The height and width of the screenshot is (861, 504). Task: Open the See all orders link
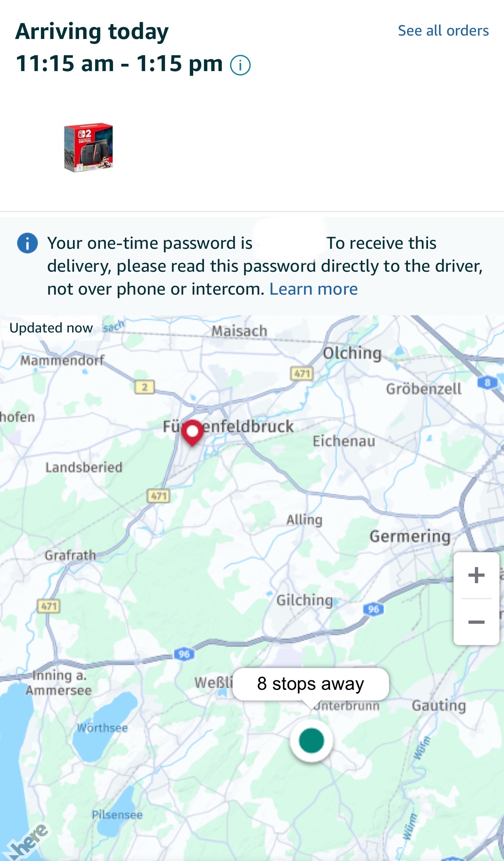(443, 31)
